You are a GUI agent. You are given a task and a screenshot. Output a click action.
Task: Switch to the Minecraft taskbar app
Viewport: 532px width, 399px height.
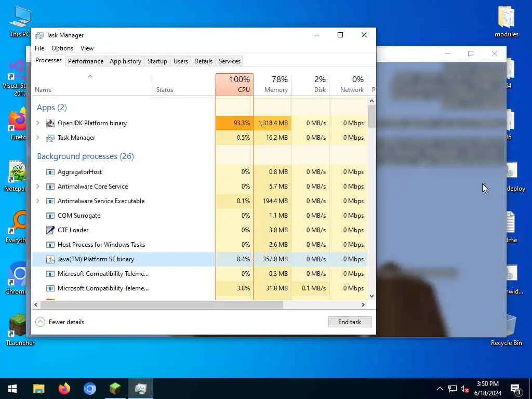[x=115, y=389]
